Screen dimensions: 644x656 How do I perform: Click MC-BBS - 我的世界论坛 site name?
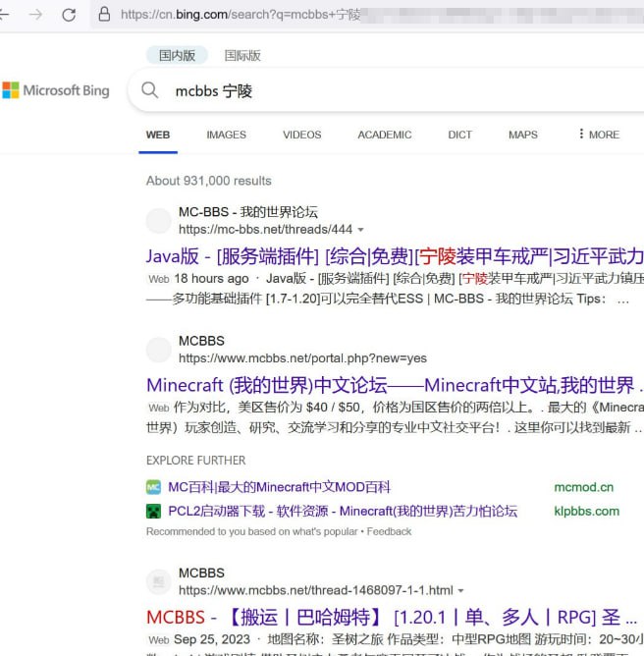coord(248,212)
